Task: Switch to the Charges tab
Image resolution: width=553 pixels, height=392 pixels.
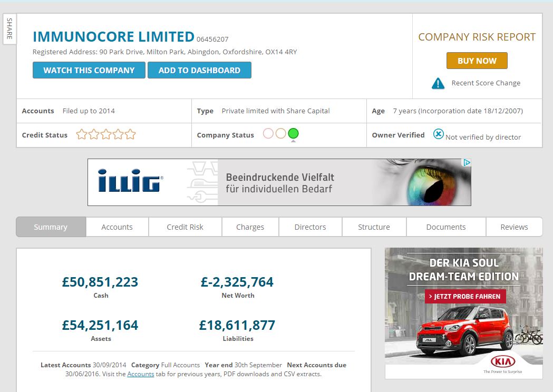Action: tap(250, 227)
